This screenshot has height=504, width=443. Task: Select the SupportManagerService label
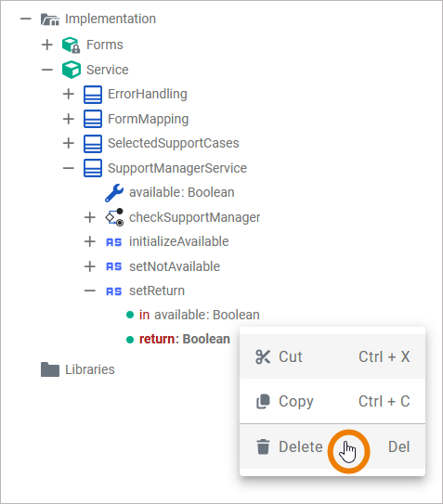177,168
